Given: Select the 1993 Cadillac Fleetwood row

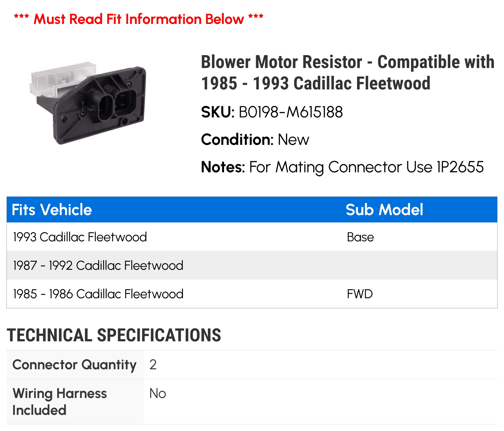Looking at the screenshot, I should (x=252, y=237).
